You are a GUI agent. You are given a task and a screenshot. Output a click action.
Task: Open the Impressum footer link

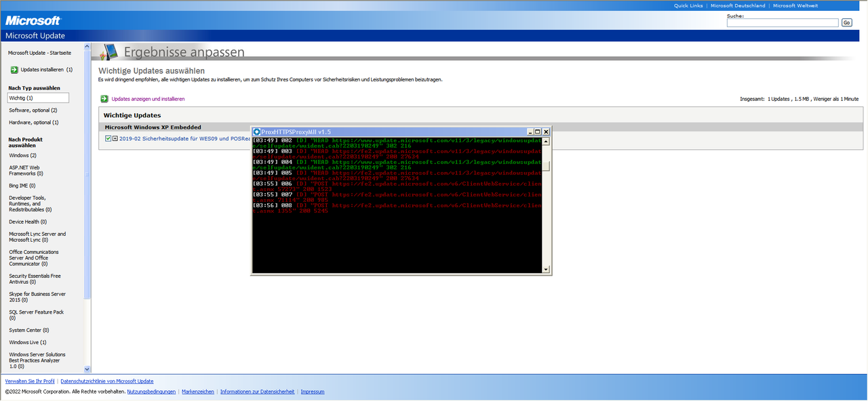(313, 392)
